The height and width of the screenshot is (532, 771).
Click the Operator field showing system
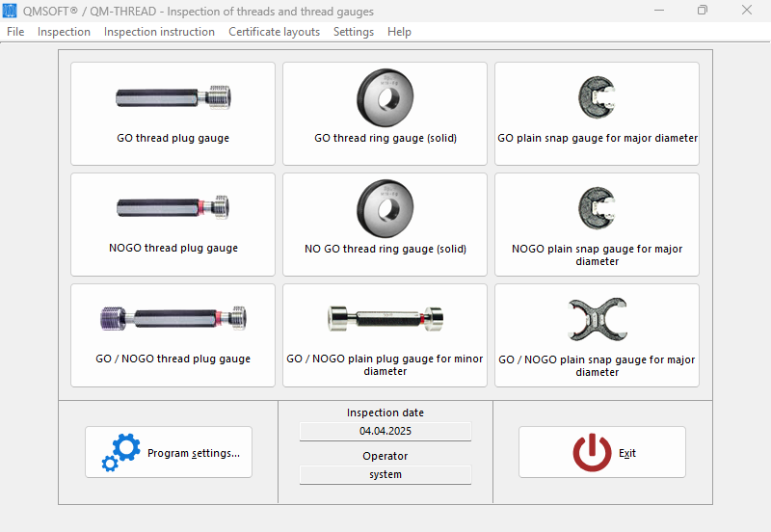click(x=385, y=474)
